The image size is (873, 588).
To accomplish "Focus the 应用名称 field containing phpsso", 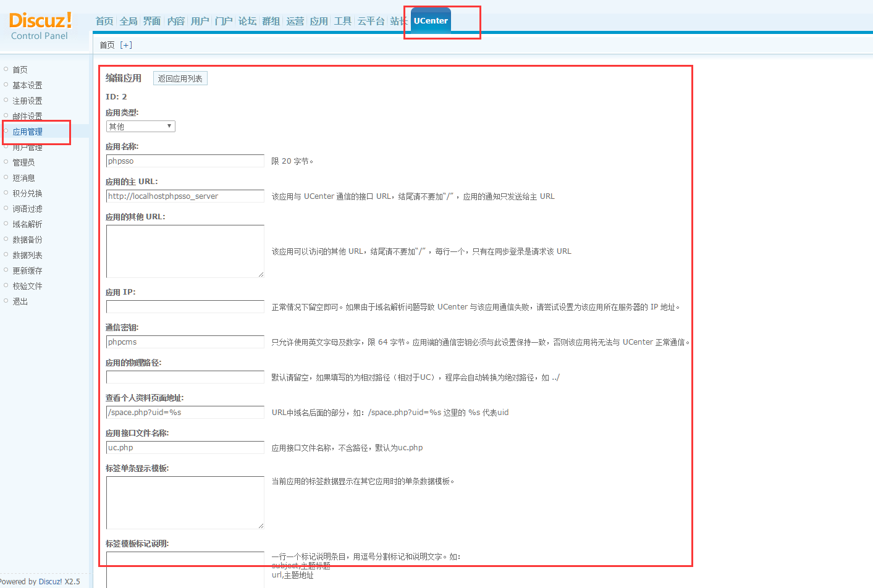I will coord(185,161).
